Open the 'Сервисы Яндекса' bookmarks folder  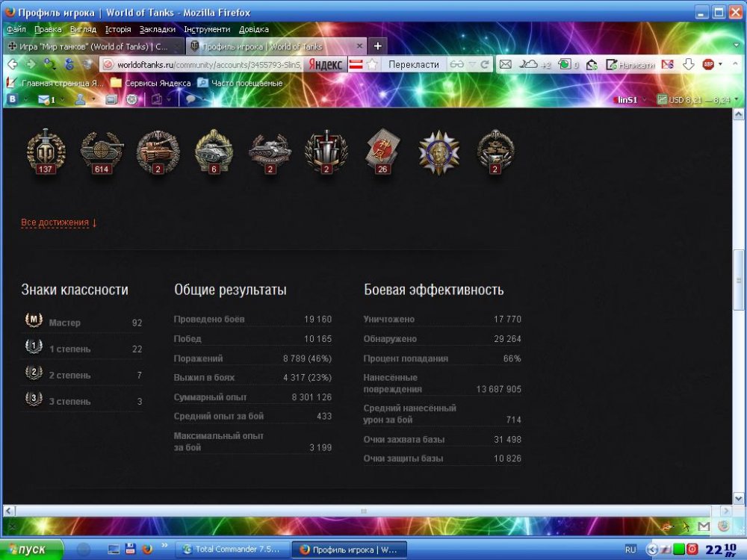point(151,83)
